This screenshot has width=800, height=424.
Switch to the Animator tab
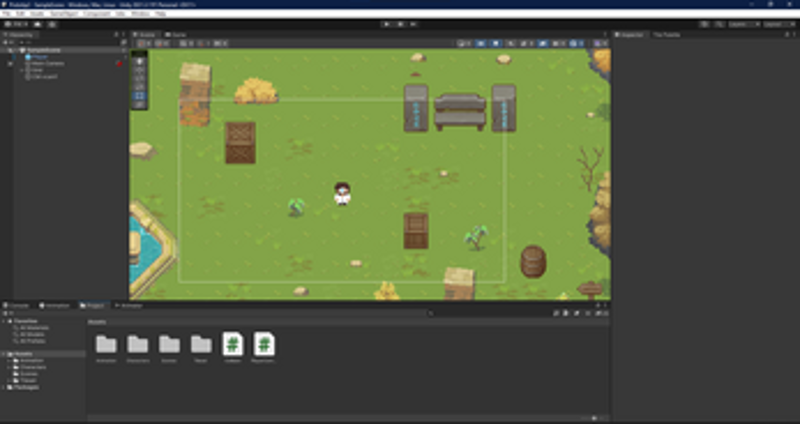(129, 305)
